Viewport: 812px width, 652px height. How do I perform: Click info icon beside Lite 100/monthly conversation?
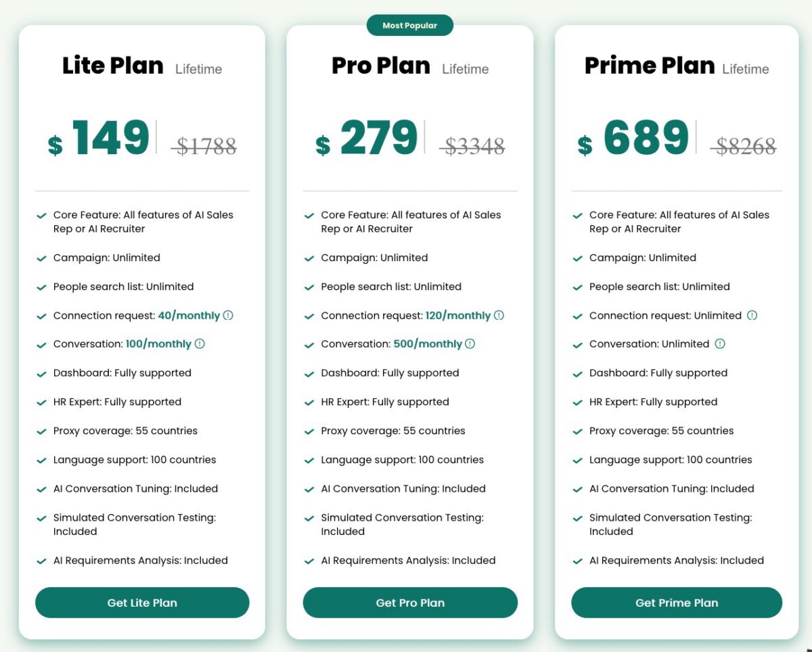pyautogui.click(x=200, y=344)
